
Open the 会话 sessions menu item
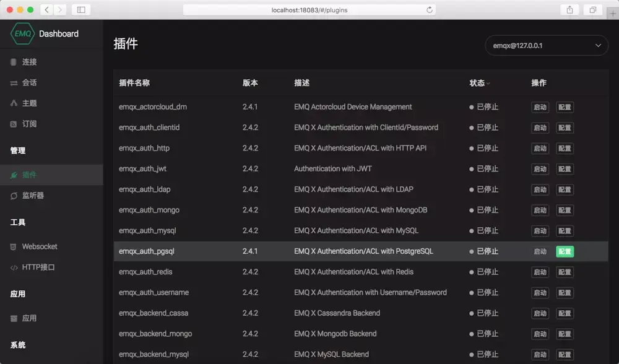point(51,82)
